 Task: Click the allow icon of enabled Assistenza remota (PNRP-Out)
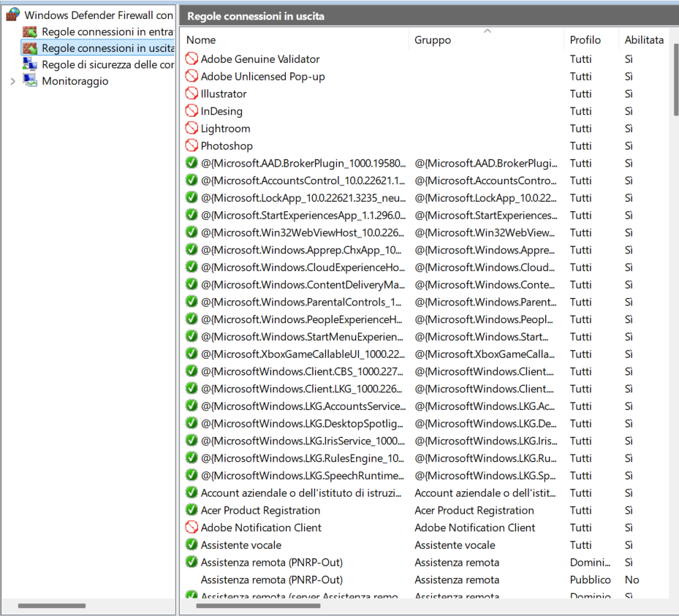click(191, 562)
